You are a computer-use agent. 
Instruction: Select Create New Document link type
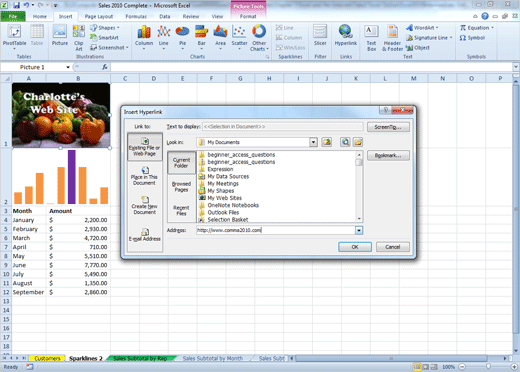click(x=145, y=205)
